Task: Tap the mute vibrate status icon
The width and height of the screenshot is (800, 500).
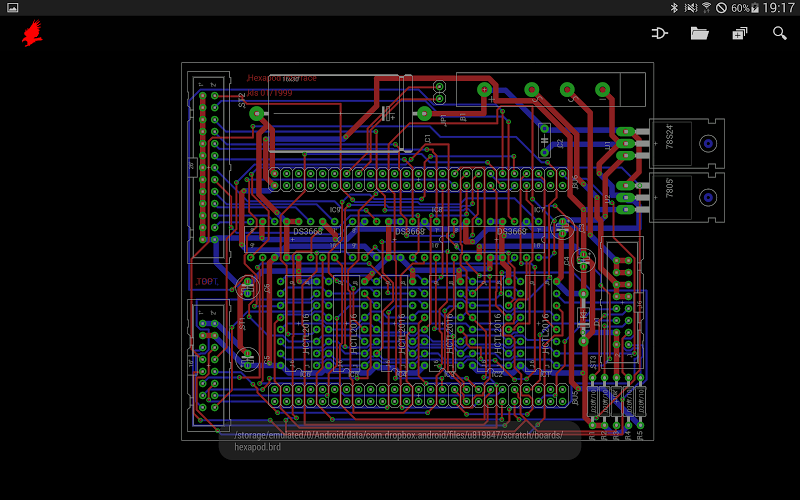Action: click(690, 8)
